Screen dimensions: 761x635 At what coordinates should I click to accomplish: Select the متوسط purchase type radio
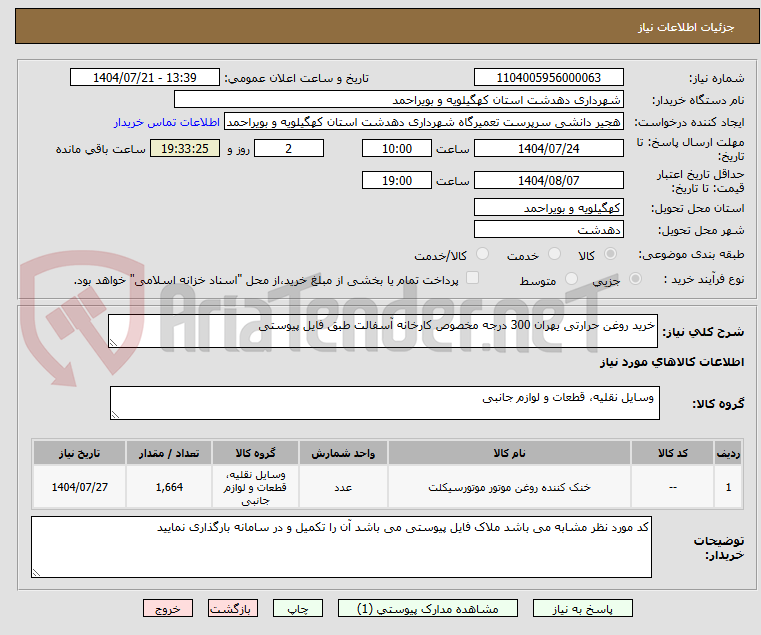tap(572, 279)
